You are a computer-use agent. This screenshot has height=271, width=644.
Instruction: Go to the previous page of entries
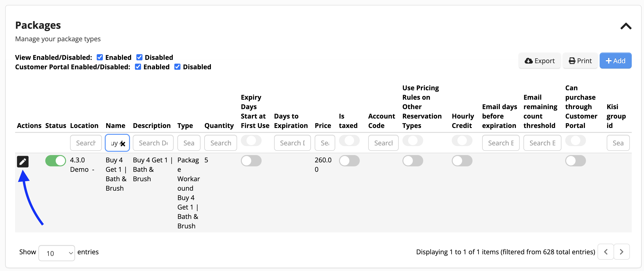(606, 252)
